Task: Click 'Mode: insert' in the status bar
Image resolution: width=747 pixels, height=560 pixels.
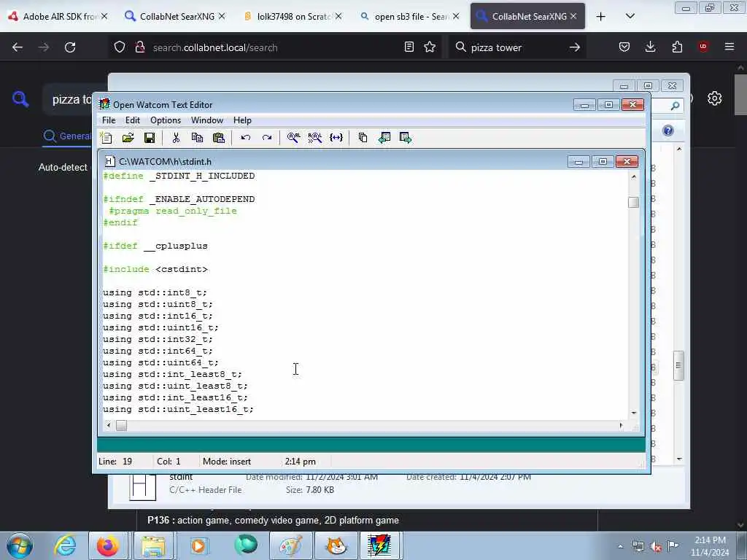Action: 227,462
